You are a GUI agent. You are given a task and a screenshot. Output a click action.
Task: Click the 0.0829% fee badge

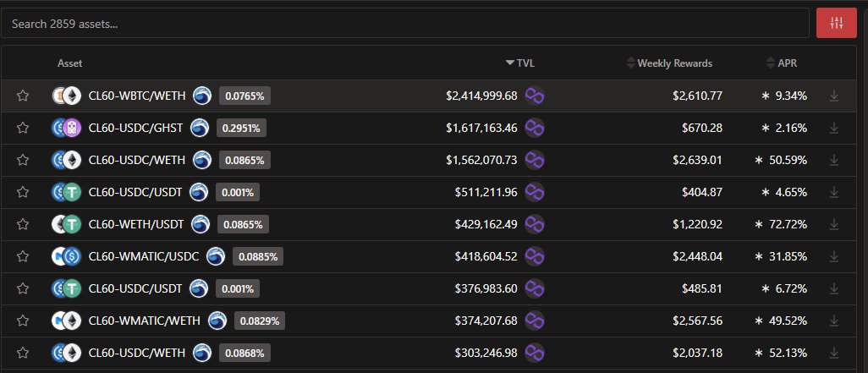click(260, 321)
